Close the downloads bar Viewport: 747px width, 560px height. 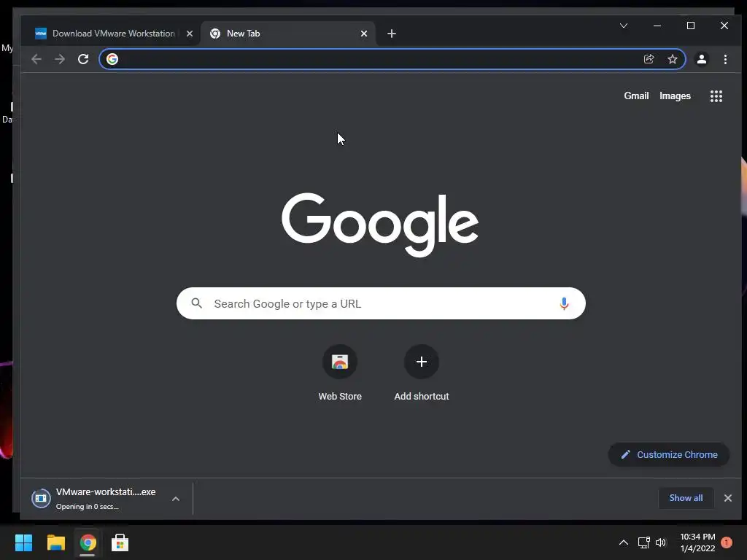click(x=727, y=498)
